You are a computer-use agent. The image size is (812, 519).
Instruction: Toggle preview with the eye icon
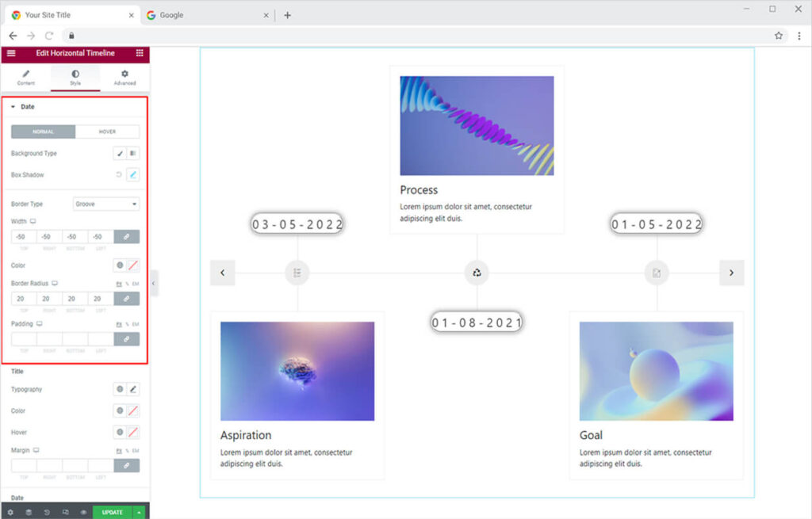coord(83,512)
